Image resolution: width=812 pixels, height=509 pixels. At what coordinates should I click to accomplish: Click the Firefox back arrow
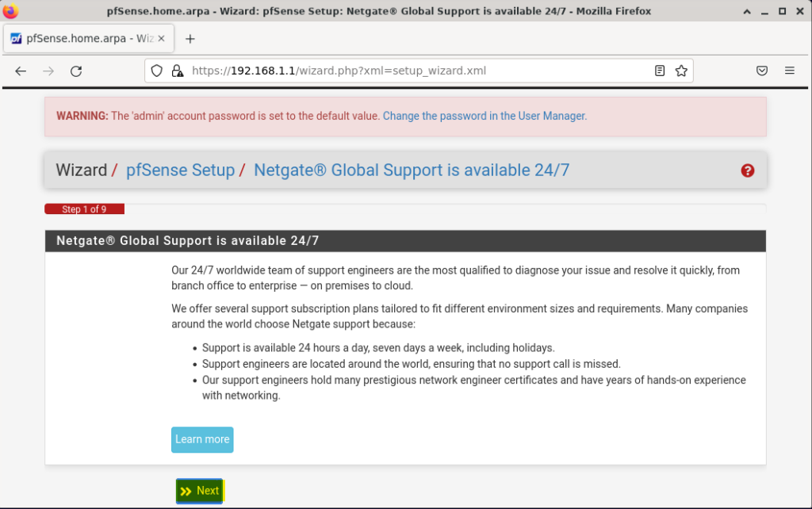(x=21, y=71)
